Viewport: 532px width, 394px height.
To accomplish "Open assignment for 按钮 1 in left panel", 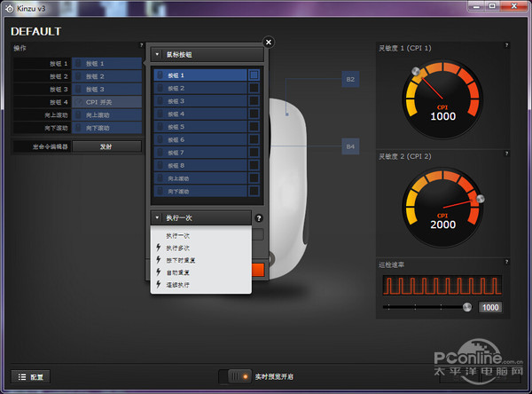I will point(106,64).
